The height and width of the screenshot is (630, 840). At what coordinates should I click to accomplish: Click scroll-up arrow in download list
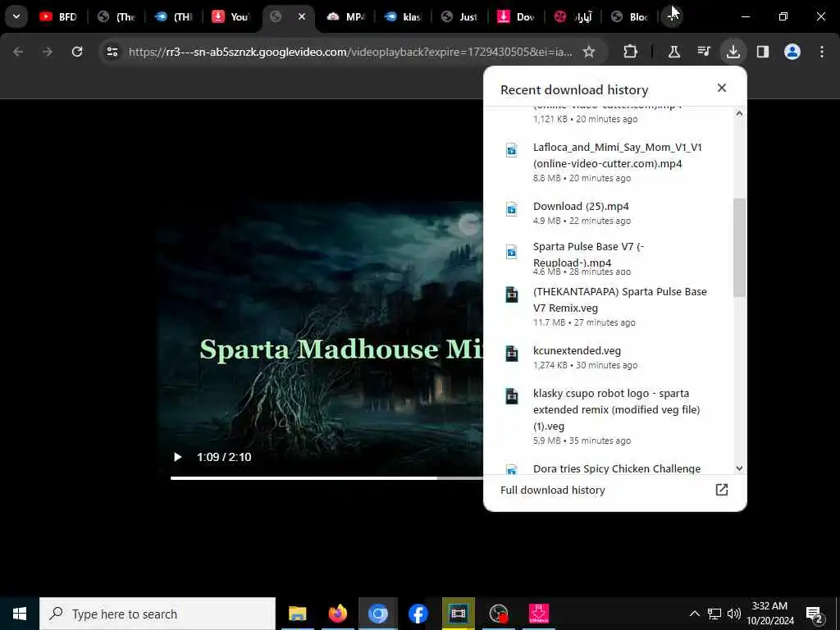click(x=739, y=113)
